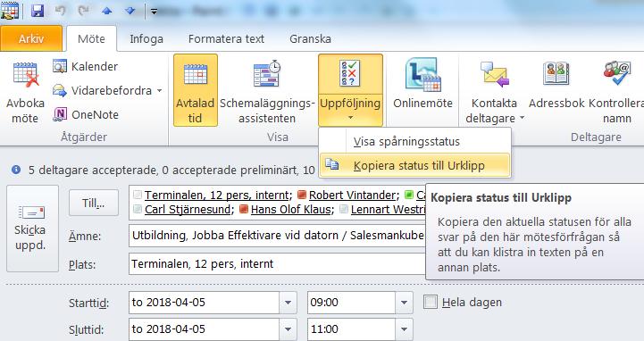
Task: Click Kontrollera namn check names button
Action: pos(617,92)
